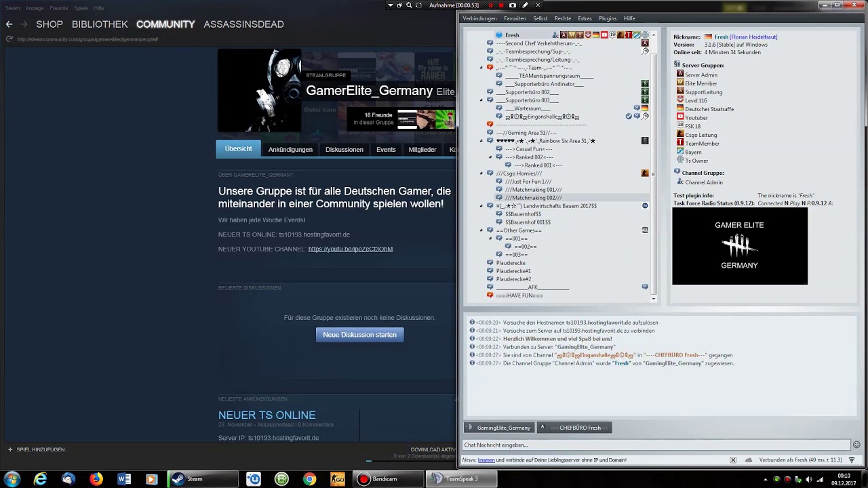The width and height of the screenshot is (868, 488).
Task: Click the S badge on Supporterbüro Andinator row
Action: [x=645, y=83]
